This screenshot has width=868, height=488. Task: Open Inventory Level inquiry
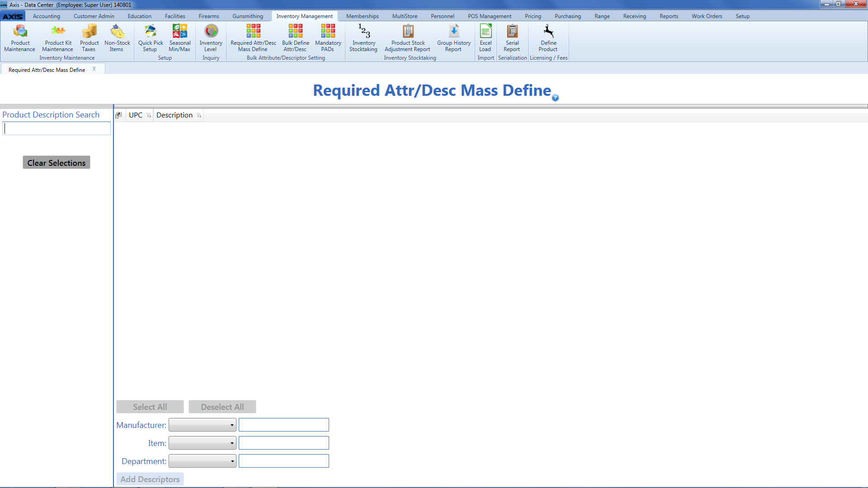click(x=211, y=38)
